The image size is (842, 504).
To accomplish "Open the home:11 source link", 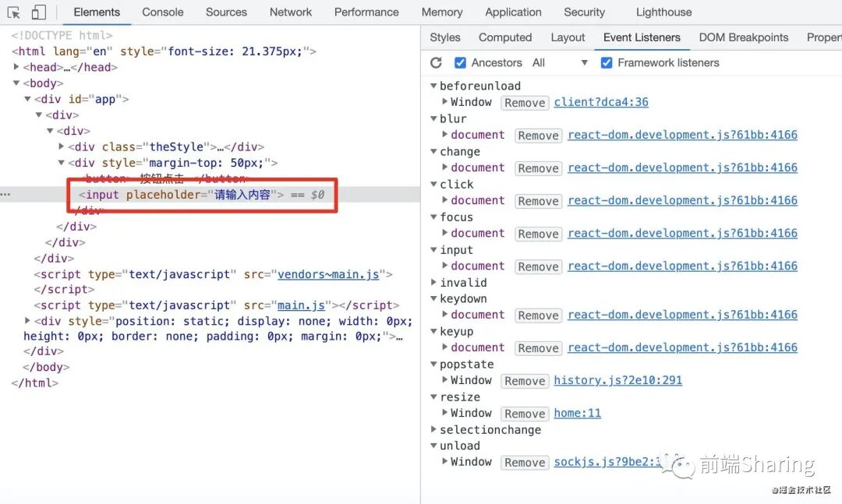I will click(x=577, y=413).
